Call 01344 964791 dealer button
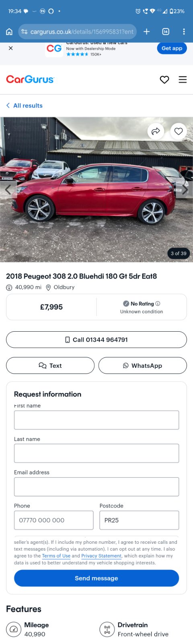 [96, 340]
